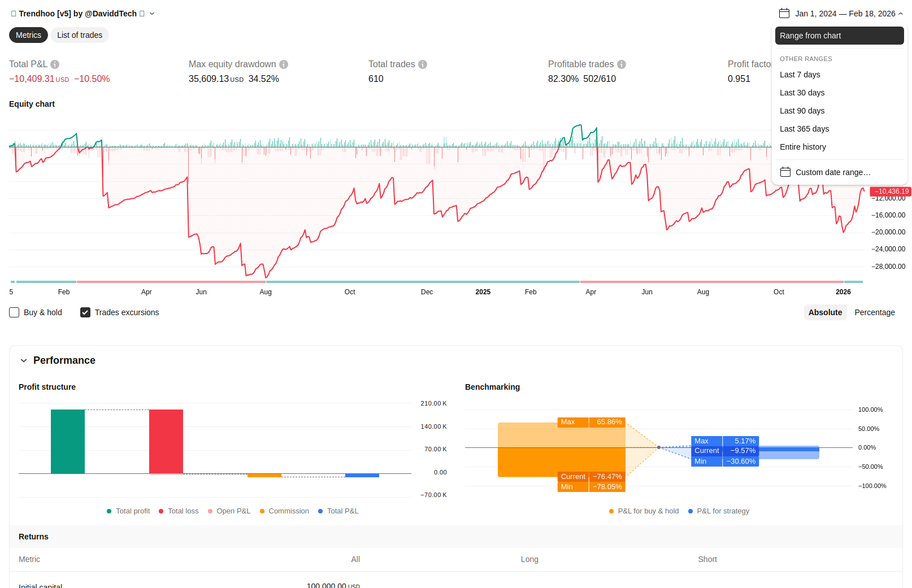
Task: Choose Last 30 days range
Action: (802, 93)
